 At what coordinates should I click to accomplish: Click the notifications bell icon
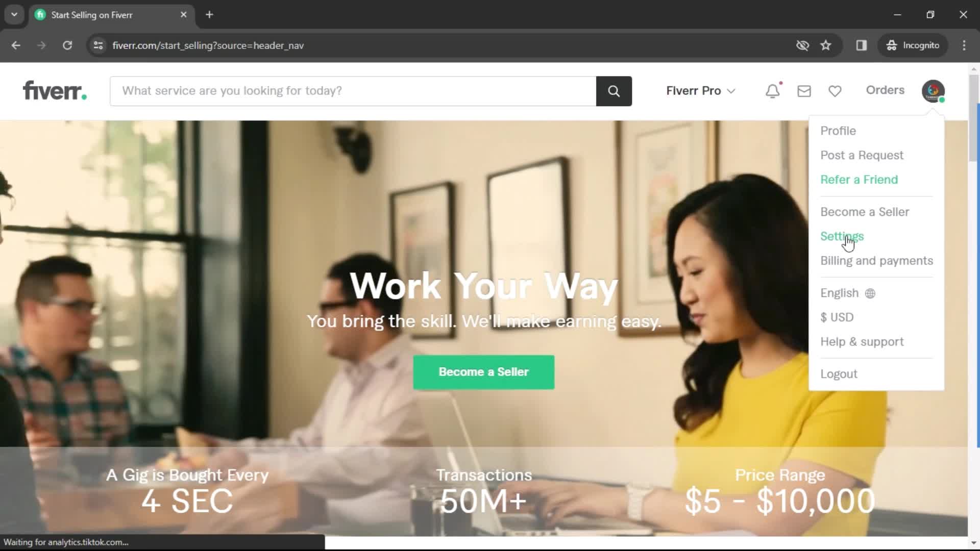pos(773,90)
